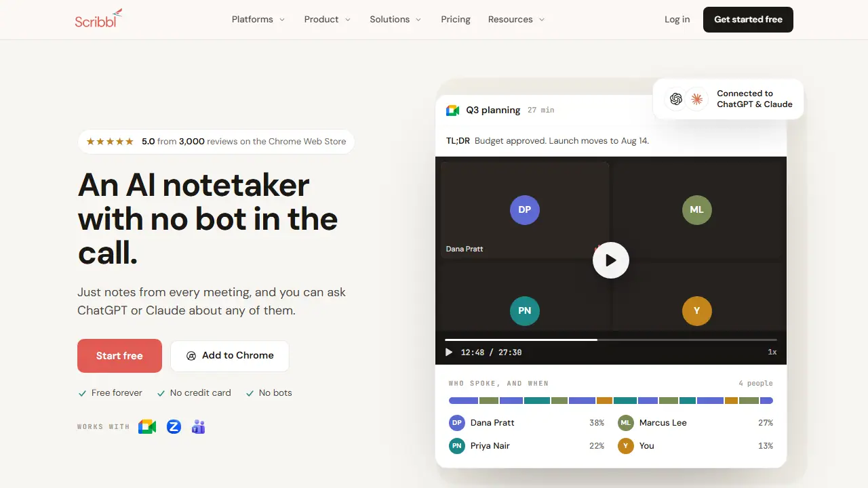Expand the Product dropdown menu
Image resolution: width=868 pixels, height=488 pixels.
pyautogui.click(x=328, y=19)
